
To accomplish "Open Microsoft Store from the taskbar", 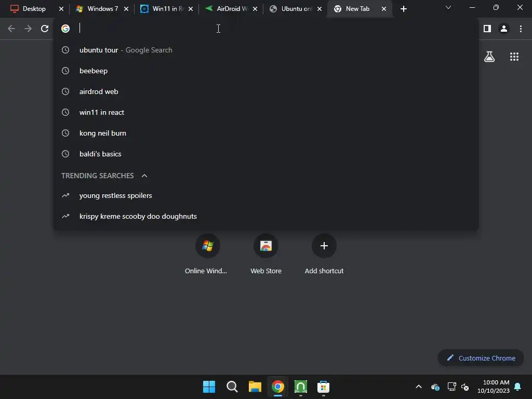I will pos(323,387).
